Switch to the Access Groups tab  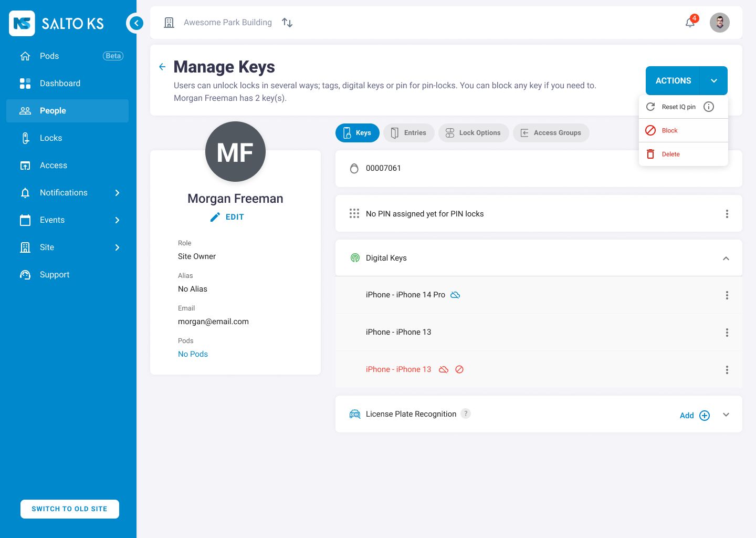point(551,133)
